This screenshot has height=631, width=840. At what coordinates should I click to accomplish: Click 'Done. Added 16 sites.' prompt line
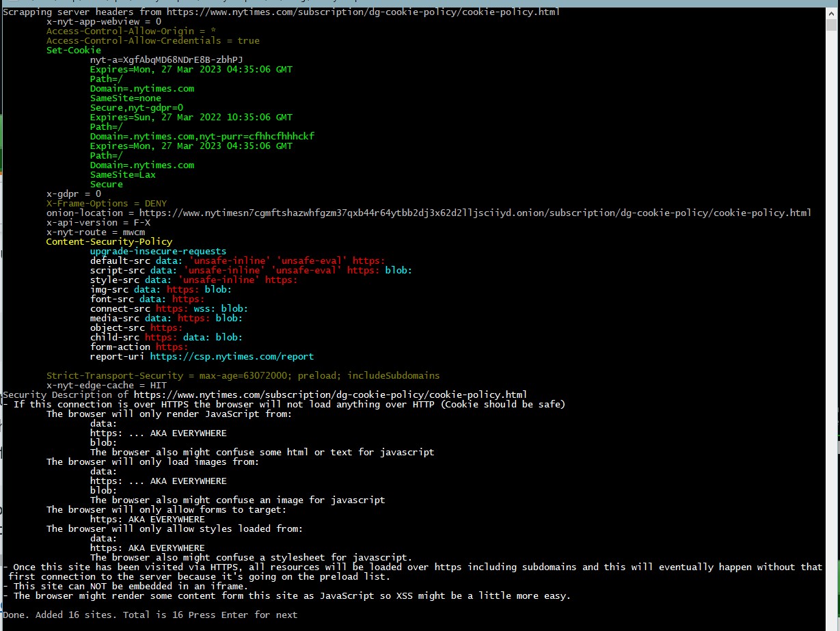click(x=150, y=615)
